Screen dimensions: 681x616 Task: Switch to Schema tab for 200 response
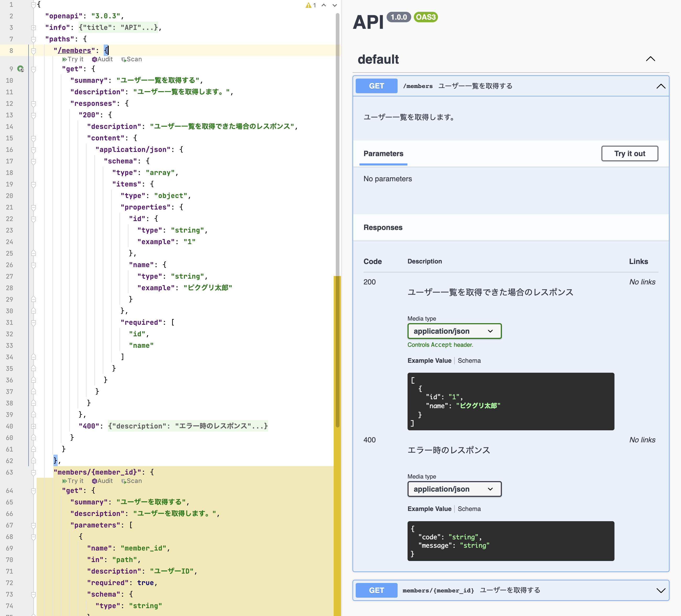pos(469,361)
